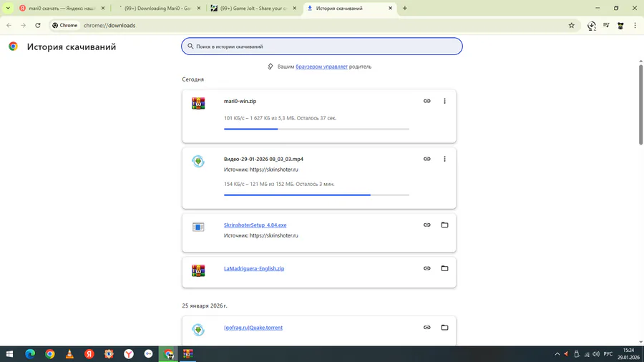Focus the downloads history search field
644x362 pixels.
pos(322,47)
